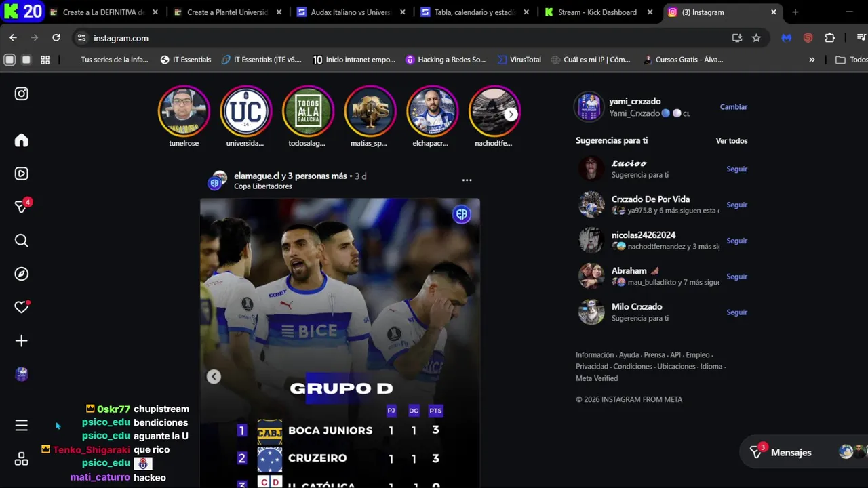Open the media control icon in toolbar
This screenshot has height=488, width=868.
(x=862, y=38)
